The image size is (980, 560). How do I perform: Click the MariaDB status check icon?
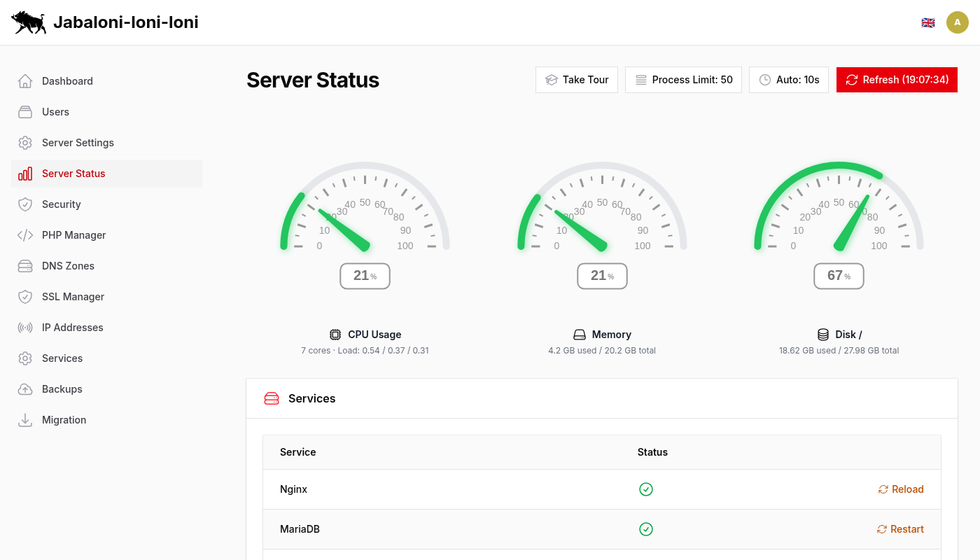pos(646,529)
